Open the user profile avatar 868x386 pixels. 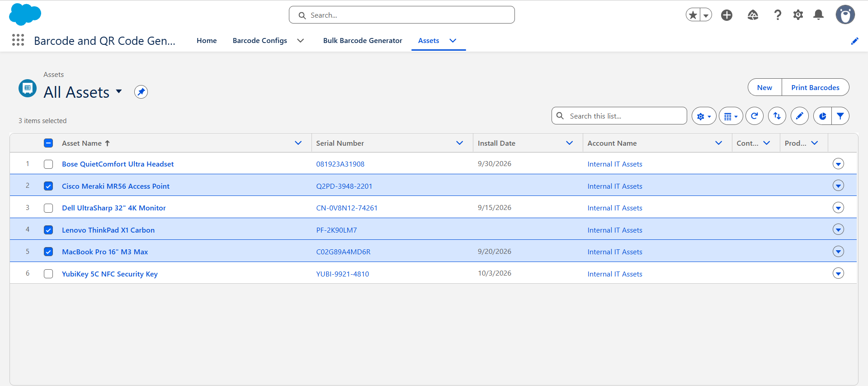[845, 15]
